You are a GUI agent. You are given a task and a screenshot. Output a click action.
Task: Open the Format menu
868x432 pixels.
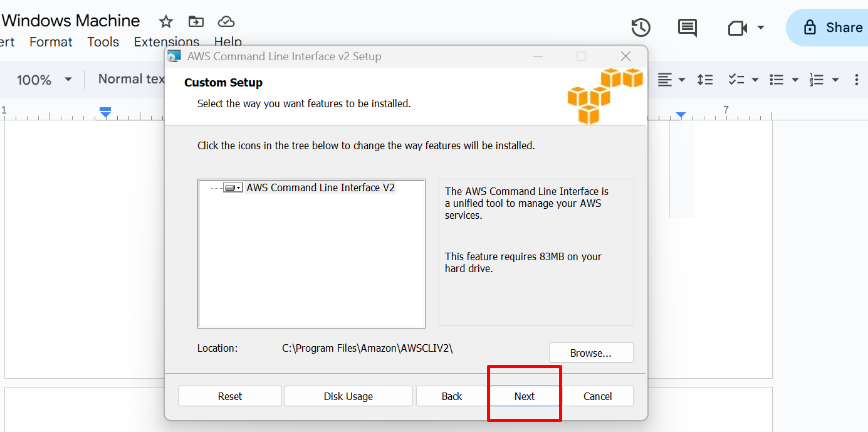(x=51, y=42)
